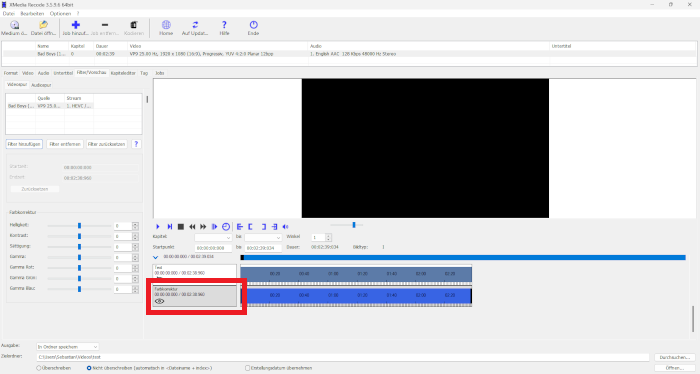Click the Ende power icon
This screenshot has height=374, width=700.
(253, 25)
